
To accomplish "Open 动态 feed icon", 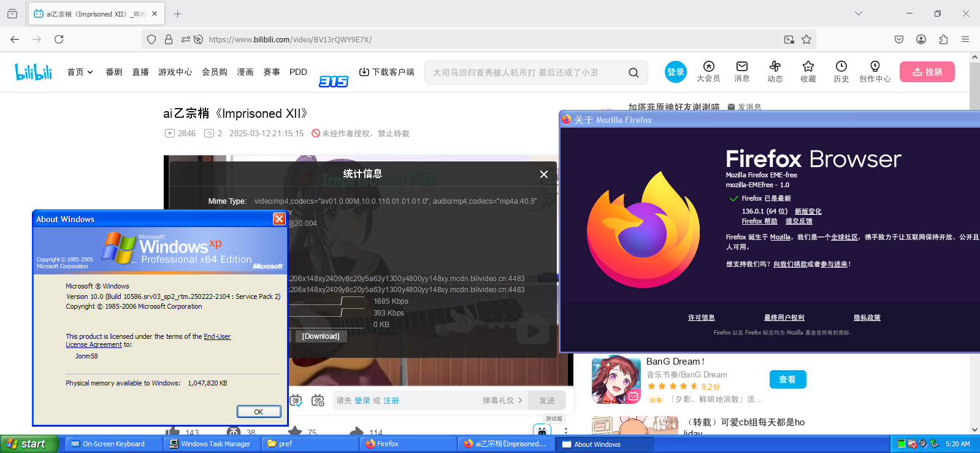I will click(x=775, y=66).
